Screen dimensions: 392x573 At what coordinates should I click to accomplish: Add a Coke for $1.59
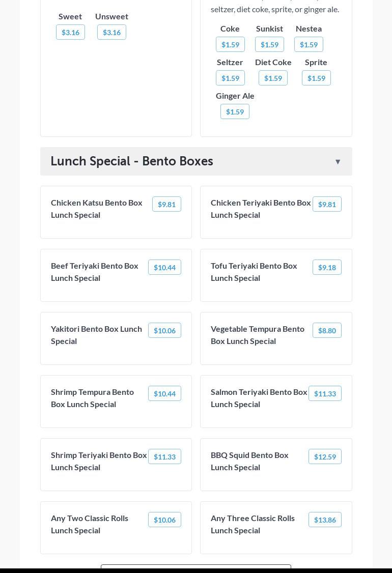(x=230, y=44)
